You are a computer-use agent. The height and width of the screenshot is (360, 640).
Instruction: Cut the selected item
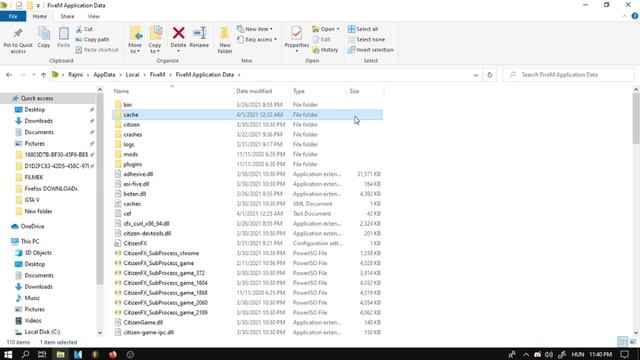click(x=84, y=29)
